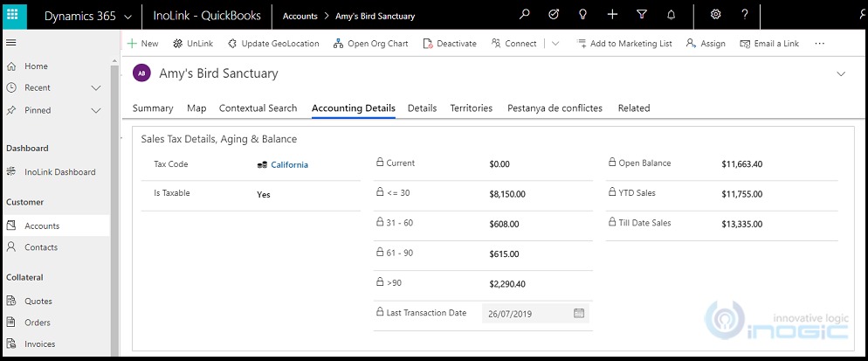Click the plus quick create icon
The image size is (868, 361).
pos(612,15)
